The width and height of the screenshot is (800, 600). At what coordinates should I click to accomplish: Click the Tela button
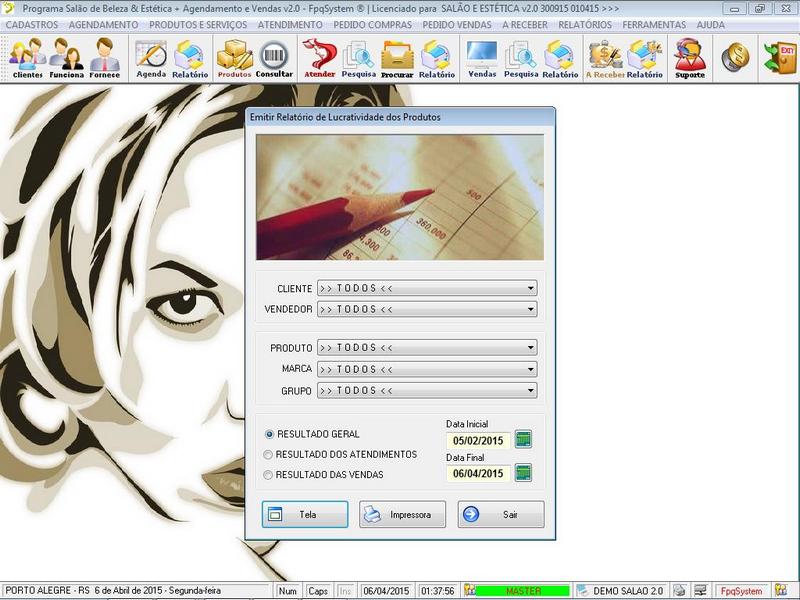click(305, 514)
